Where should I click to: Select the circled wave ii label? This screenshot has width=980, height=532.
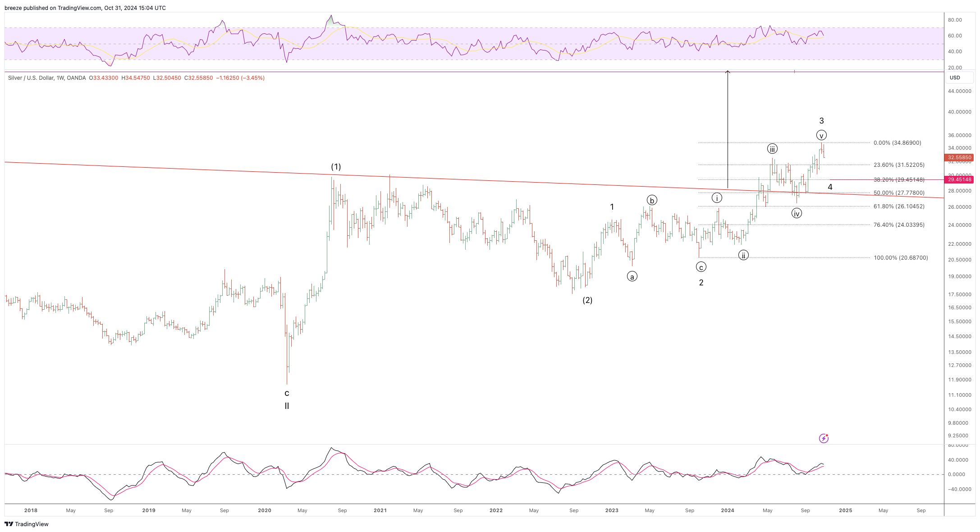click(743, 256)
